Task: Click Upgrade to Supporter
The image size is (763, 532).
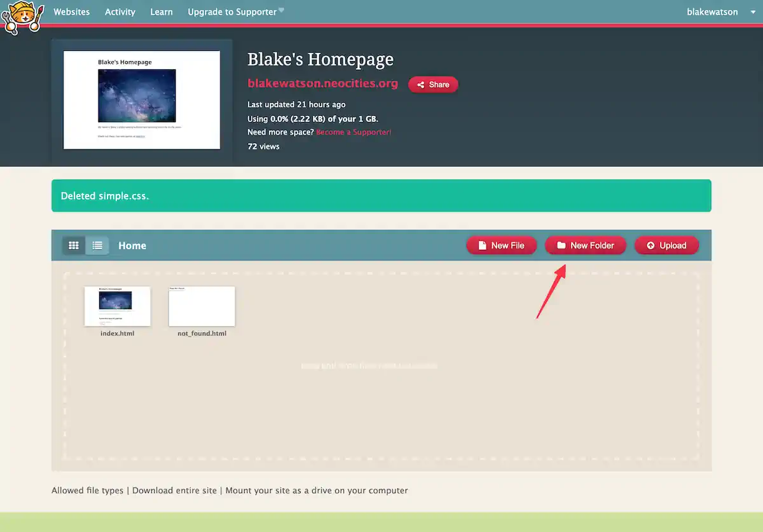Action: (x=231, y=11)
